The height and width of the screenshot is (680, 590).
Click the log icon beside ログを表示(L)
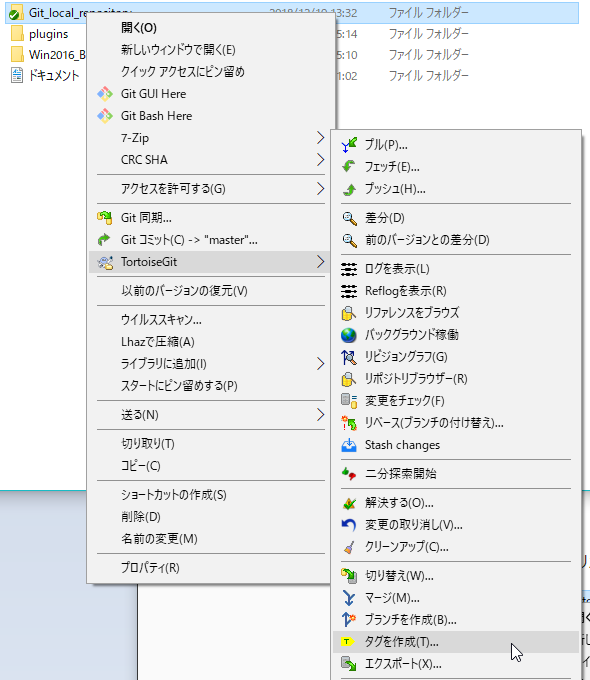(x=349, y=269)
